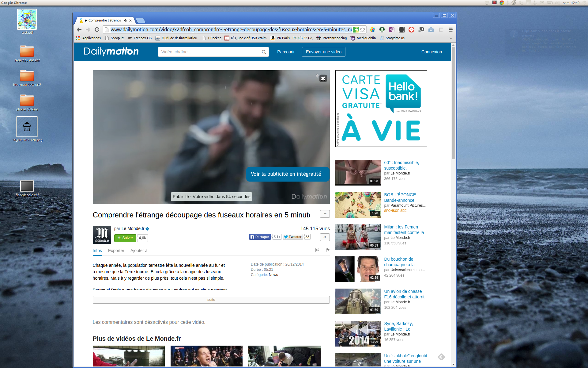Open the + Pocket bookmark
This screenshot has height=368, width=588.
pos(211,38)
